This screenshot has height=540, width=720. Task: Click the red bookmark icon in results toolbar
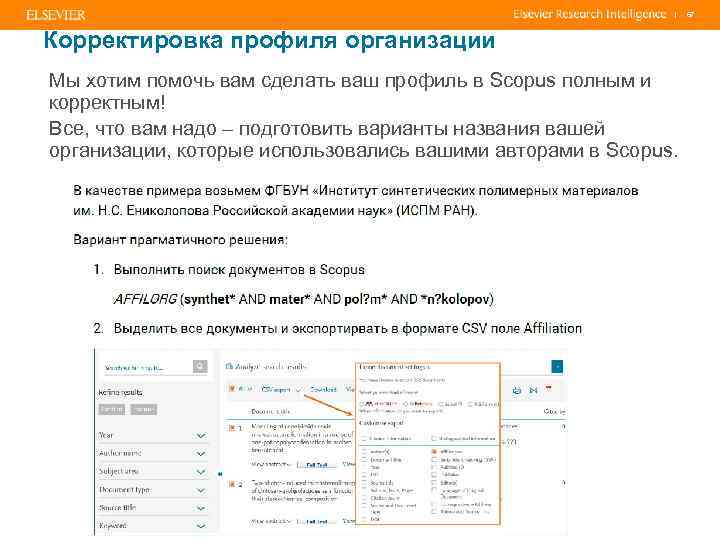tap(548, 388)
